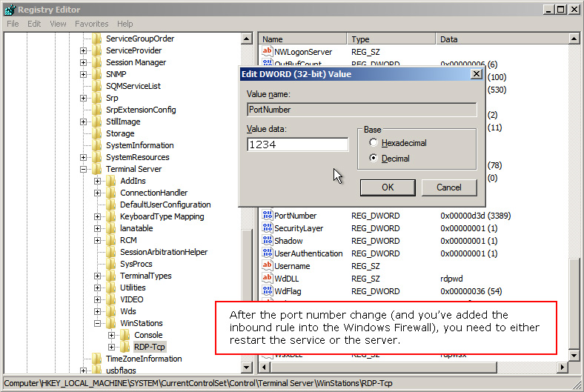Click the tree pane scroll down arrow
584x392 pixels.
click(247, 368)
